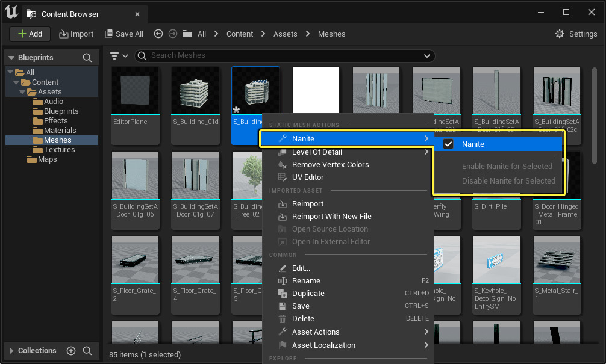The height and width of the screenshot is (364, 606).
Task: Click the Collections search icon
Action: (x=87, y=351)
